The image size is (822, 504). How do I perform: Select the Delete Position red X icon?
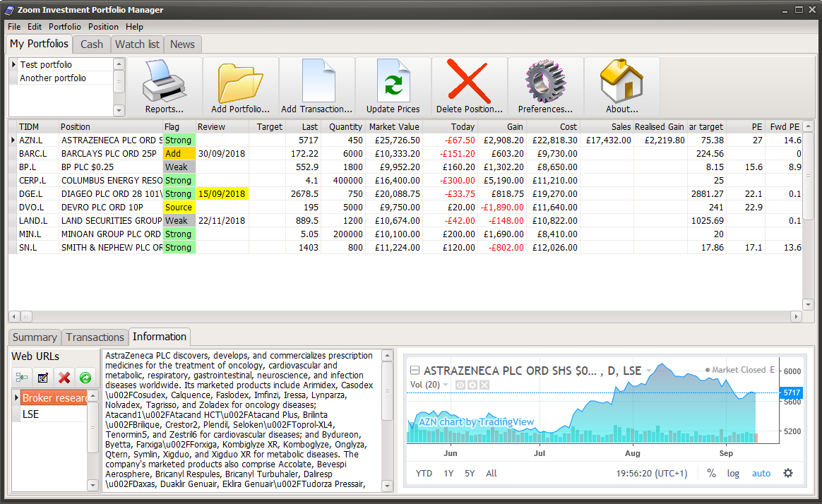[x=470, y=81]
